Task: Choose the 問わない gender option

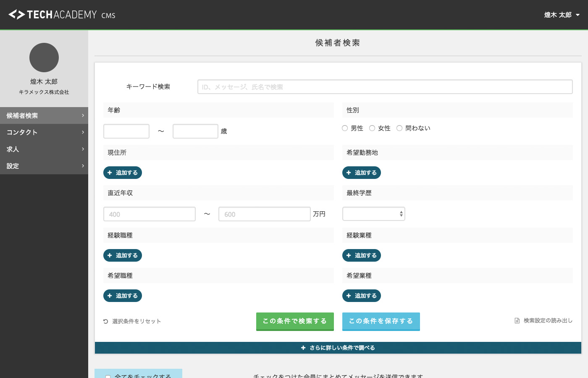Action: 399,128
